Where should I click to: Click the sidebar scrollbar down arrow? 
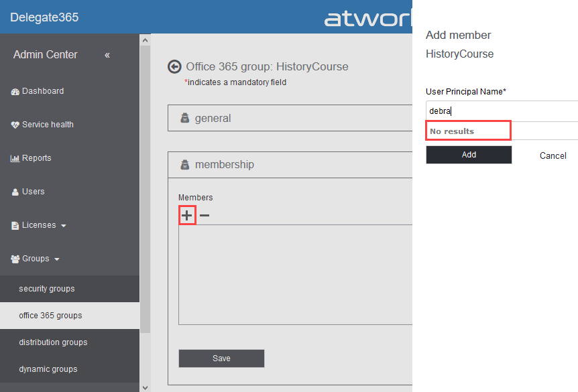(x=146, y=387)
